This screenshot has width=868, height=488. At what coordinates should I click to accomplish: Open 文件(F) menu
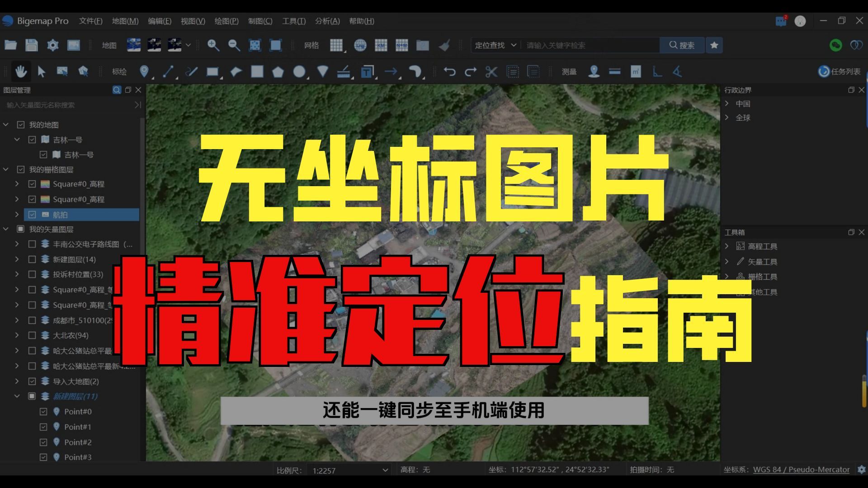click(x=90, y=21)
